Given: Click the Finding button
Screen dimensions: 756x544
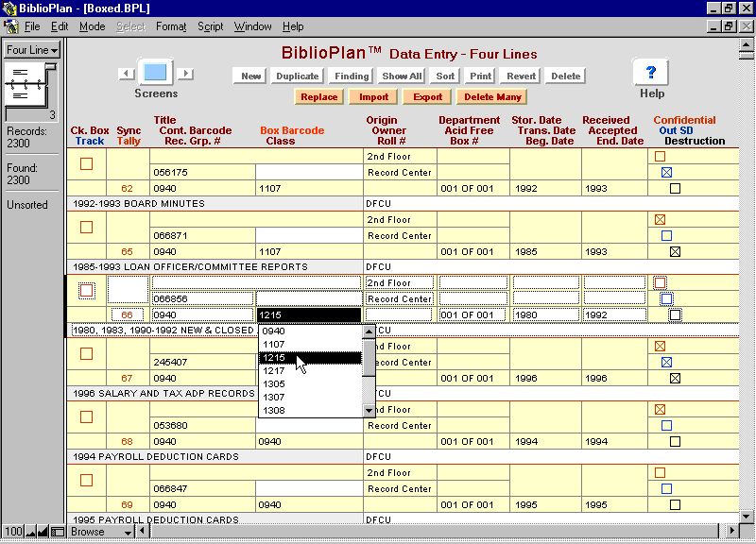Looking at the screenshot, I should [352, 76].
